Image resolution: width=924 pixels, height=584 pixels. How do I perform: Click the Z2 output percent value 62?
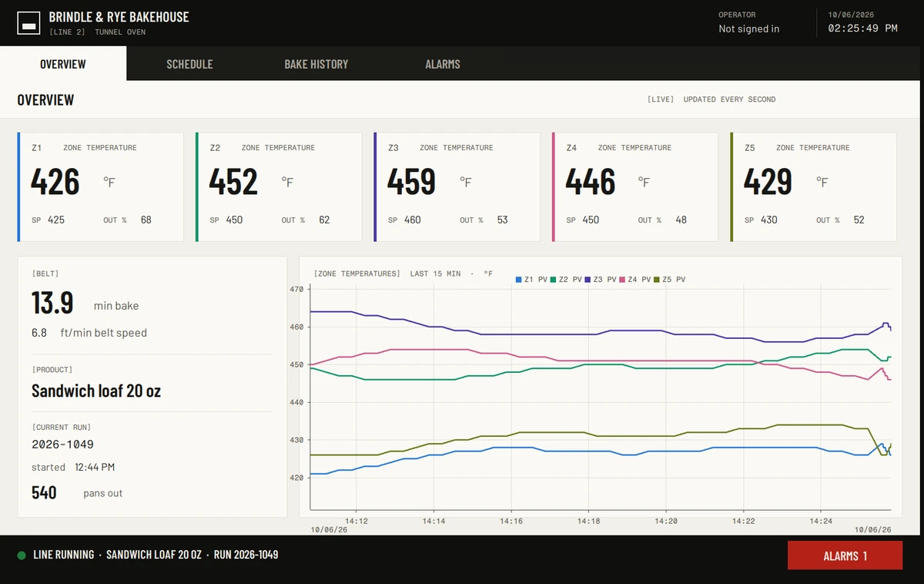[x=324, y=220]
